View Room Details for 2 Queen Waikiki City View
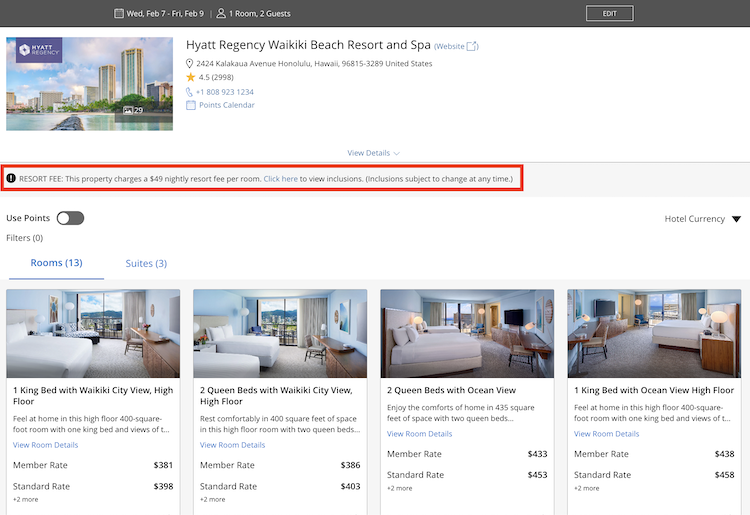 click(x=232, y=445)
